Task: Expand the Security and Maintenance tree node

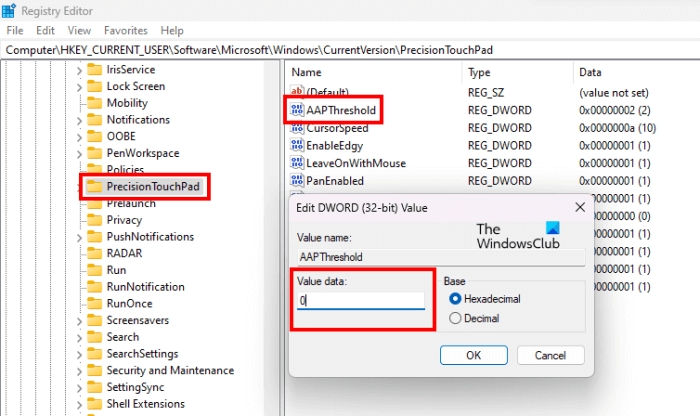Action: click(x=79, y=371)
